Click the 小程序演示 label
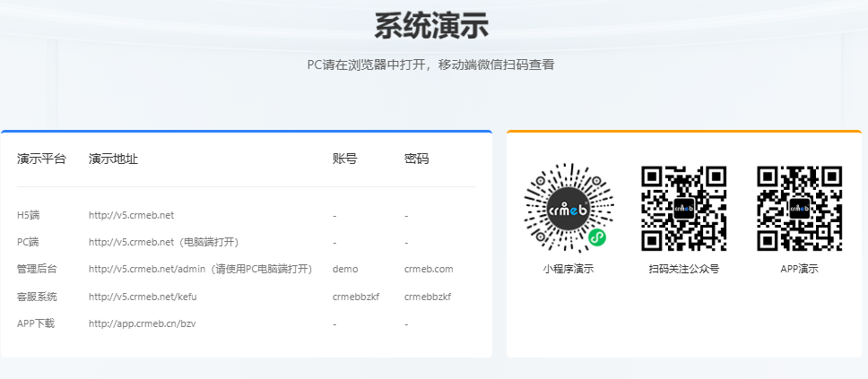 click(x=568, y=268)
